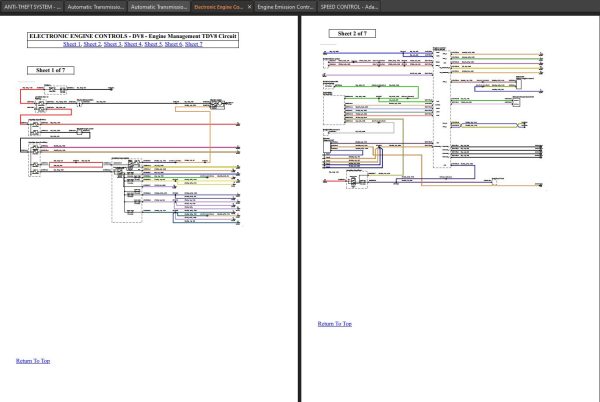
Task: Click Return To Top below Sheet 1 diagram
Action: coord(33,360)
